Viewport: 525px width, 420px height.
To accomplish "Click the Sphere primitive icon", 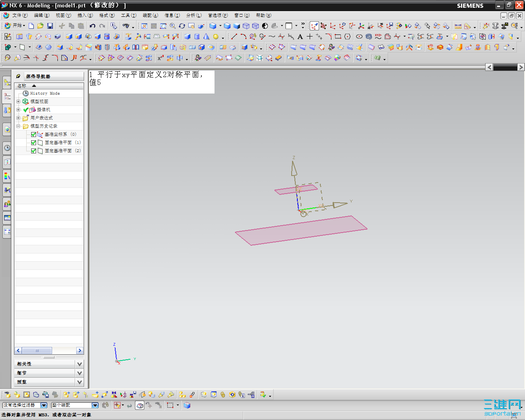I will [216, 37].
